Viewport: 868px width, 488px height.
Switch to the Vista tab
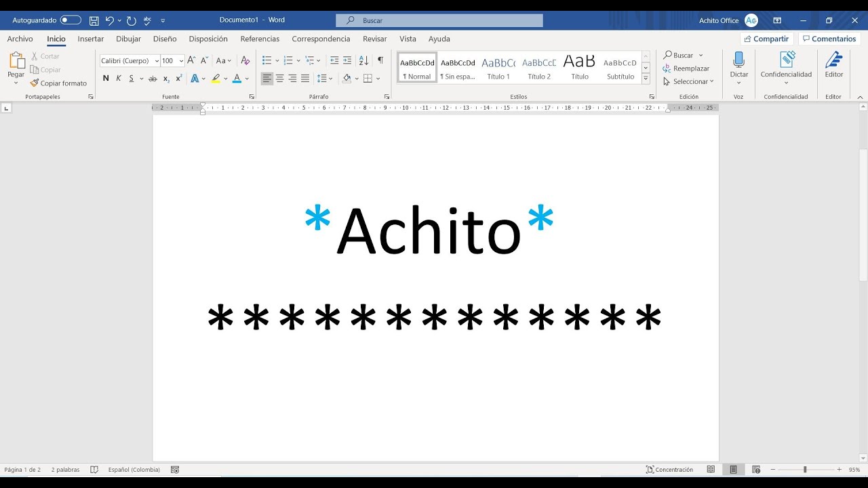pos(408,39)
